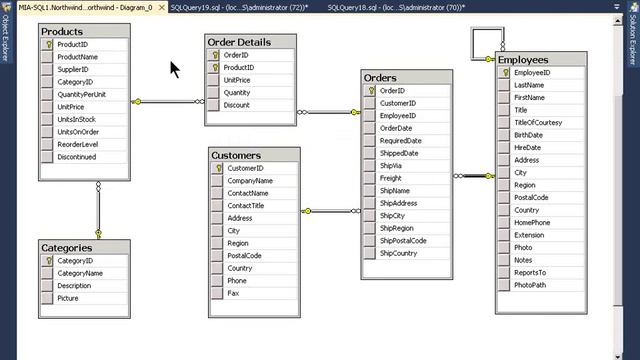This screenshot has width=640, height=360.
Task: Select the Customers table title bar
Action: coord(254,155)
